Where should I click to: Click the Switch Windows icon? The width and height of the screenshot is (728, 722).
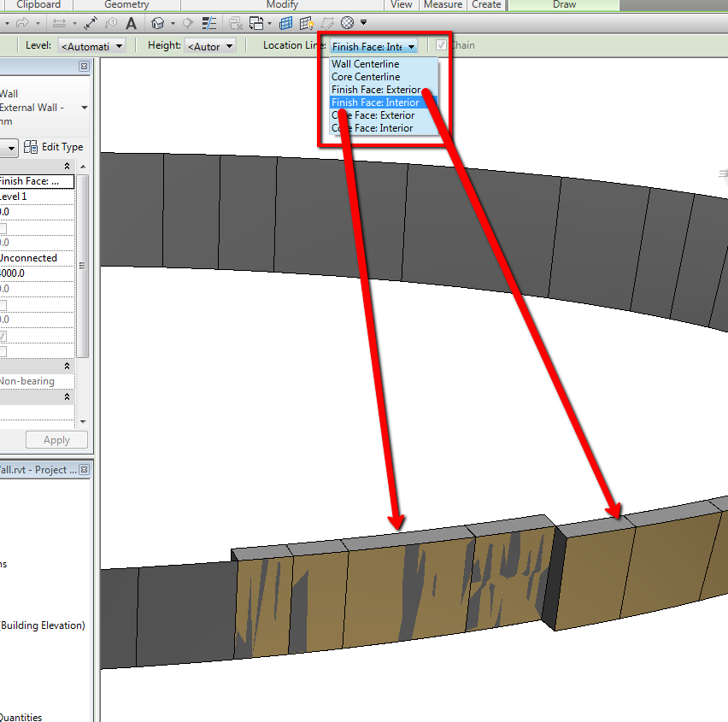[256, 23]
